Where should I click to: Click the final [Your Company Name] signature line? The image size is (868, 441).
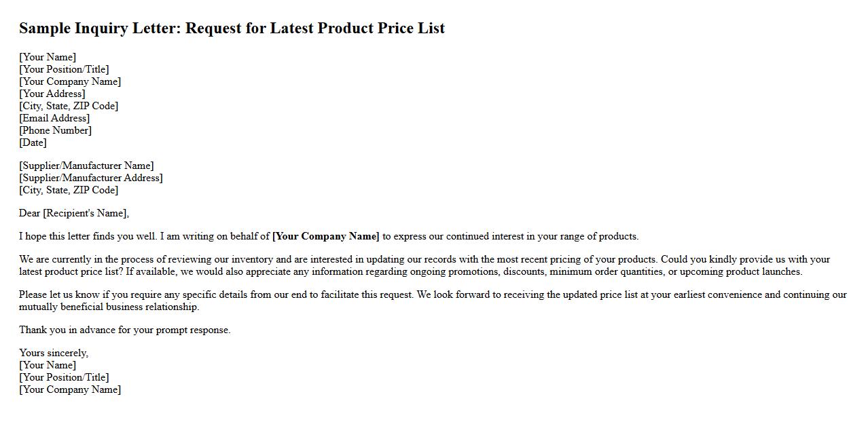(70, 389)
